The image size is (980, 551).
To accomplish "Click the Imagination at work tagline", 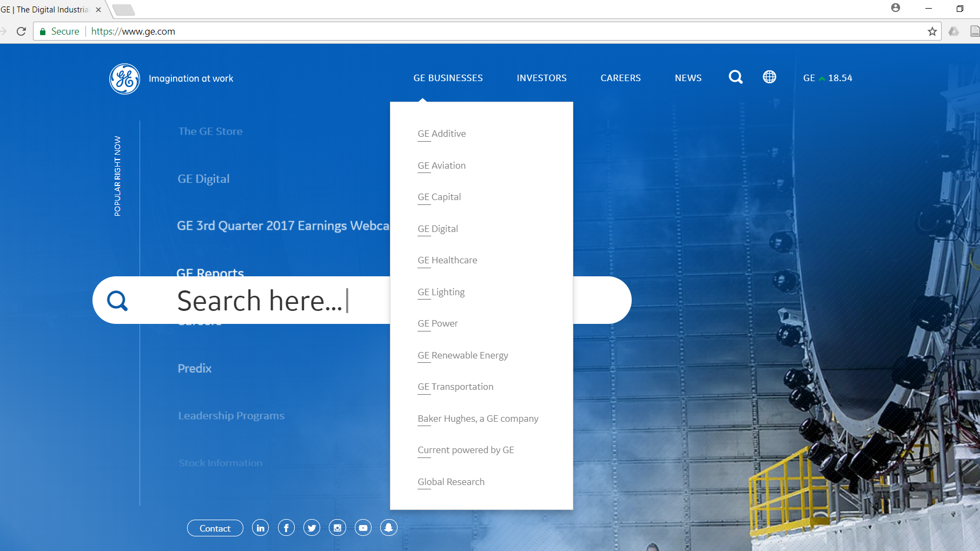I will [x=191, y=79].
